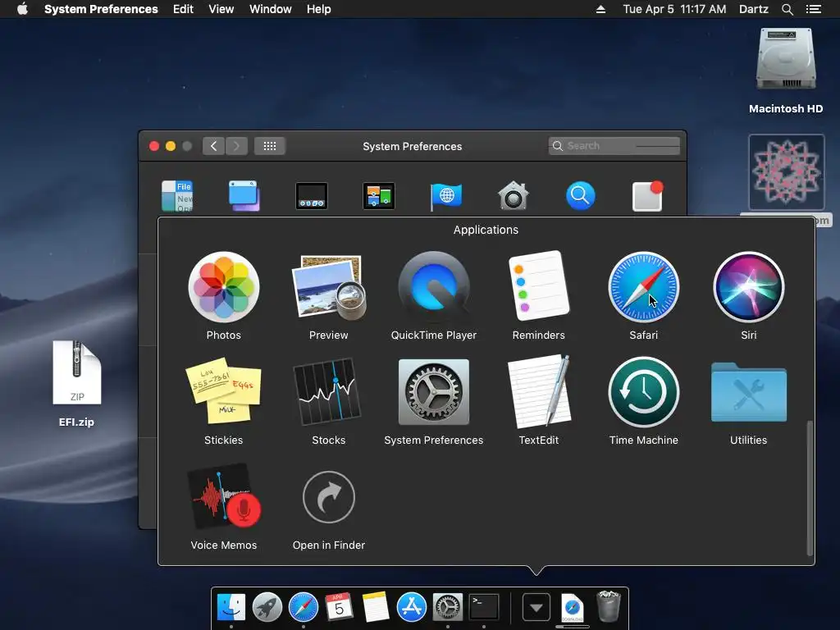This screenshot has height=630, width=840.
Task: Open Spotlight preference pane
Action: (580, 196)
